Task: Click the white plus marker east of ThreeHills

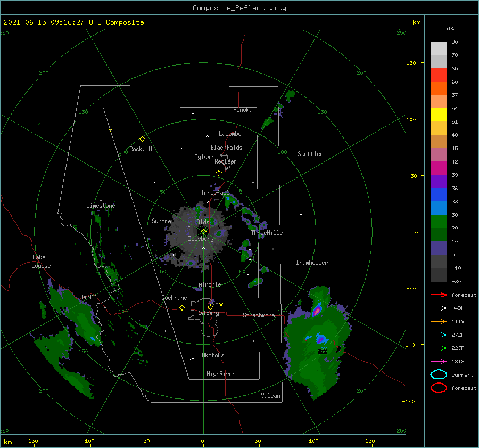Action: pyautogui.click(x=301, y=214)
